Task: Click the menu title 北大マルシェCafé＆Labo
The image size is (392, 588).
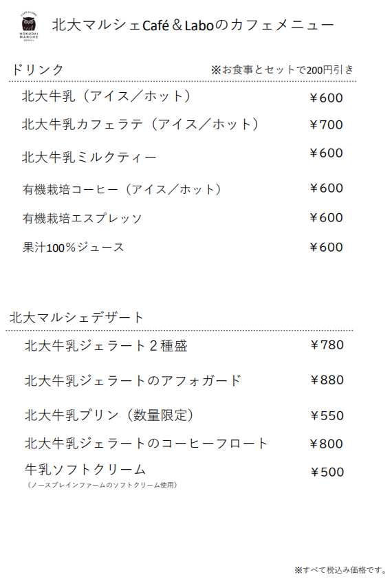Action: tap(133, 25)
